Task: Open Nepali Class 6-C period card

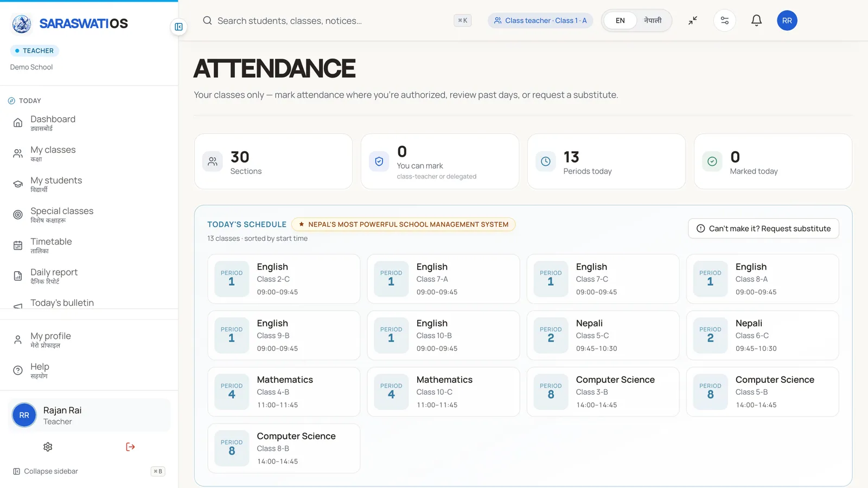Action: pyautogui.click(x=762, y=335)
